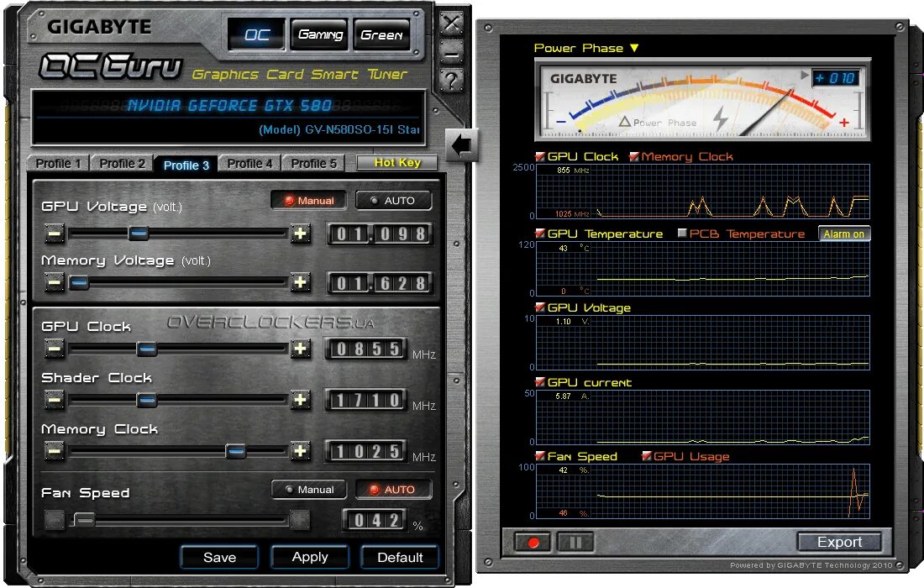Decrease Memory Clock with the minus button
Viewport: 924px width, 588px height.
55,451
